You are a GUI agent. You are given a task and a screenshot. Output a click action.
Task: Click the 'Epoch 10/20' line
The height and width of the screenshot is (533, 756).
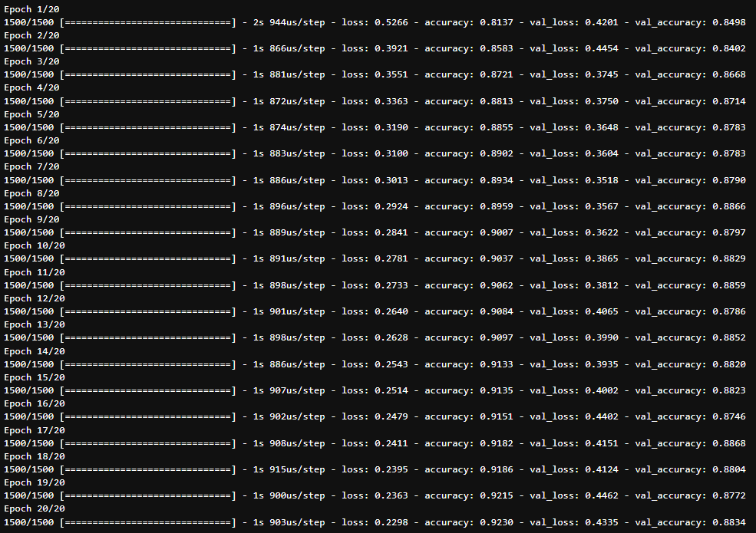coord(35,245)
